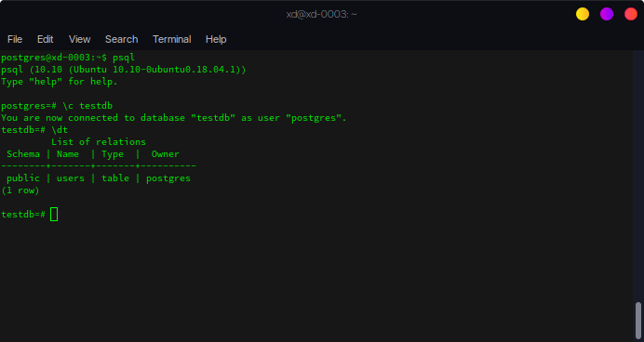Click the yellow minimize window button
Viewport: 644px width, 342px height.
[x=583, y=14]
